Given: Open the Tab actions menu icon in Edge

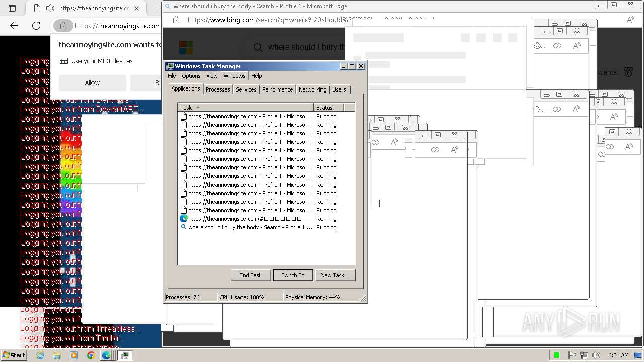Looking at the screenshot, I should 12,8.
